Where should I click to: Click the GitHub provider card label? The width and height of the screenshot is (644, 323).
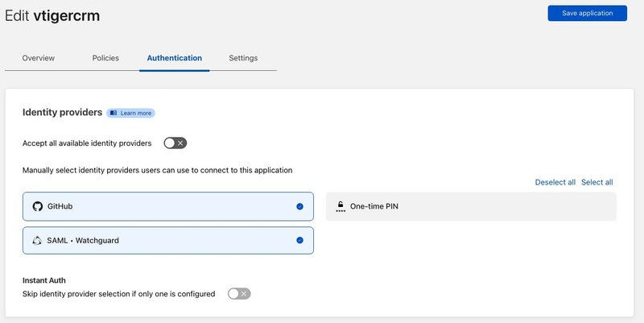[60, 206]
